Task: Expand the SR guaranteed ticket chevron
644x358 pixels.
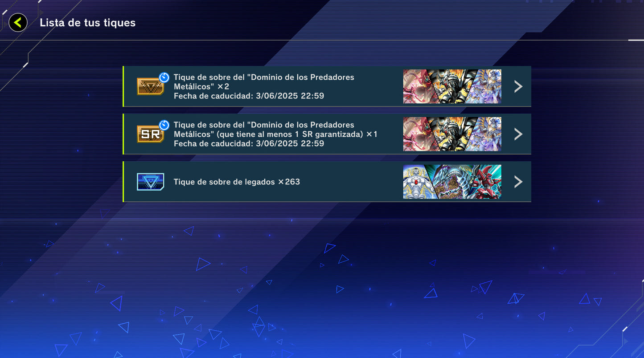Action: point(518,134)
